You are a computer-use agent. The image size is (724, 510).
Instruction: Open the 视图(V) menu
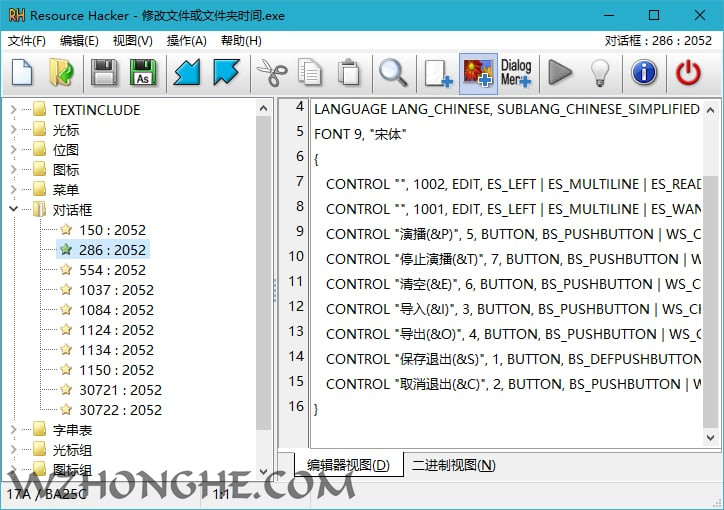tap(133, 41)
